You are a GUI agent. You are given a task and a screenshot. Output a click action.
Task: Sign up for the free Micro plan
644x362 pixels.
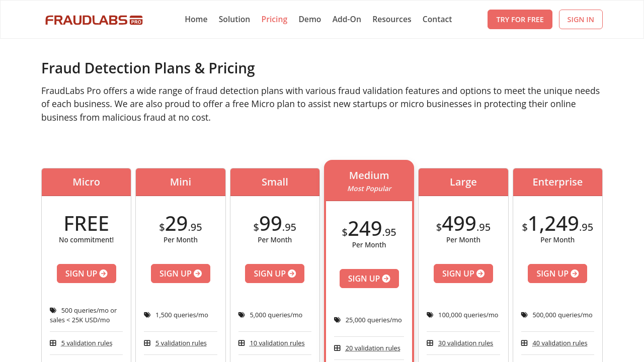click(x=87, y=274)
